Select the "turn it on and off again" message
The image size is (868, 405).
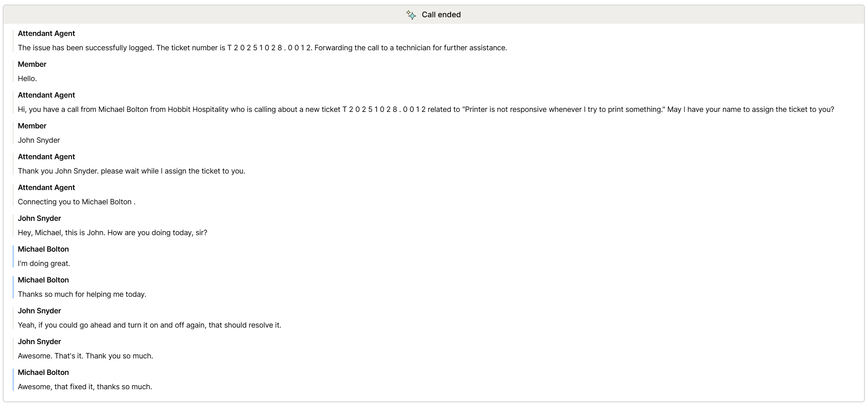149,325
